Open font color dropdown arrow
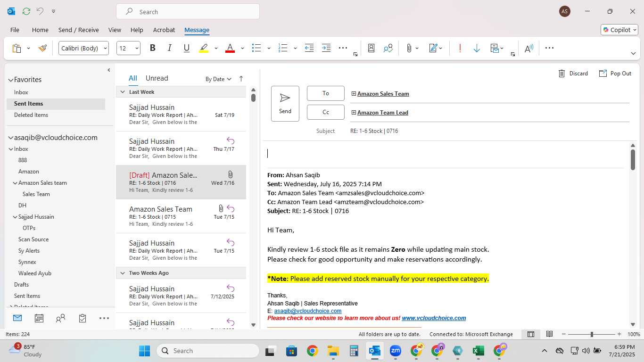Viewport: 644px width, 362px height. point(242,48)
